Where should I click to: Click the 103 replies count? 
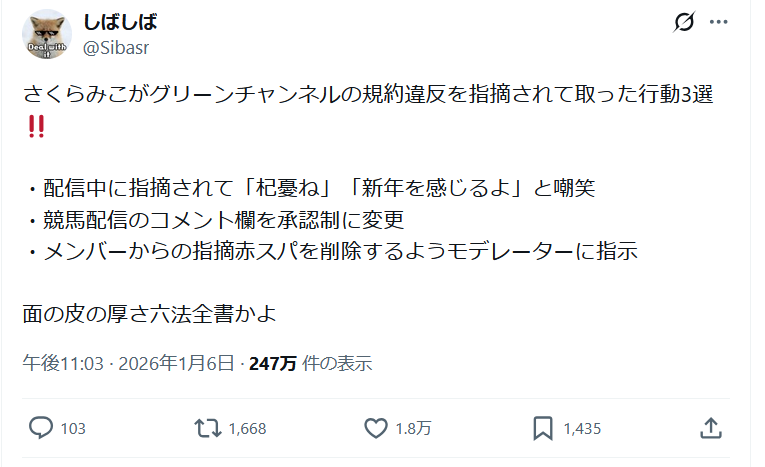click(73, 429)
